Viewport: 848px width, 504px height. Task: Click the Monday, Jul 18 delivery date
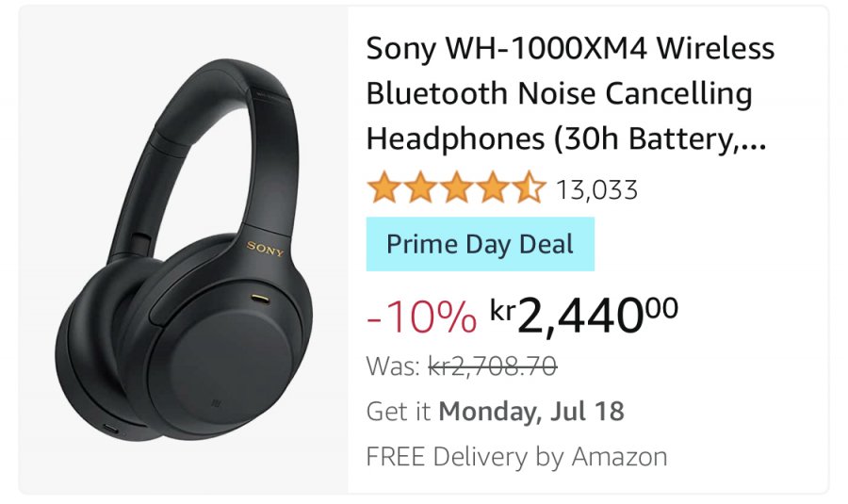click(531, 411)
